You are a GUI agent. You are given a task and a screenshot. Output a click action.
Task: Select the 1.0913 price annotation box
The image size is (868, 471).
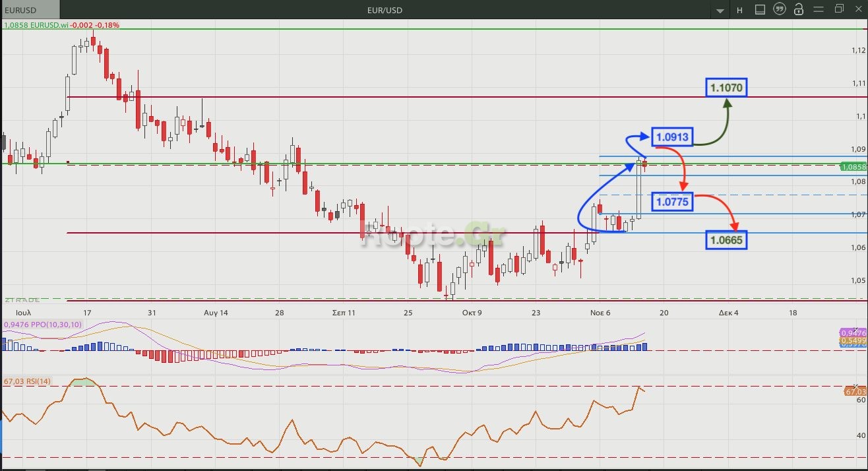coord(672,137)
